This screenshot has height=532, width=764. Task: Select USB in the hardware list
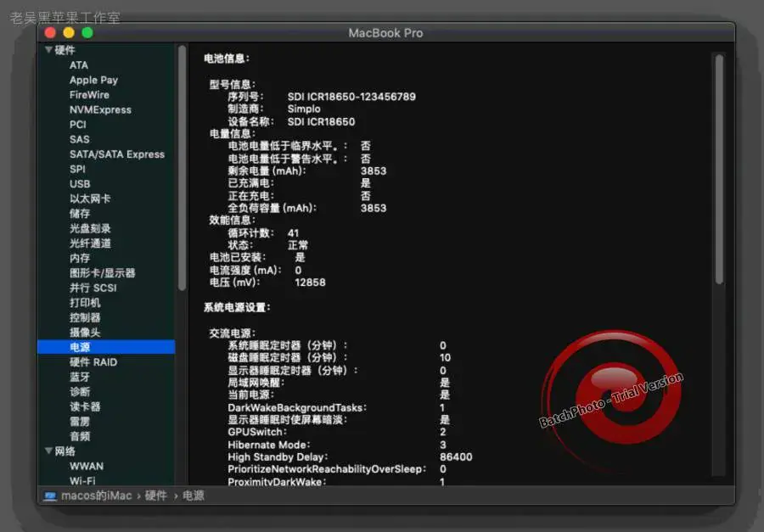[80, 184]
